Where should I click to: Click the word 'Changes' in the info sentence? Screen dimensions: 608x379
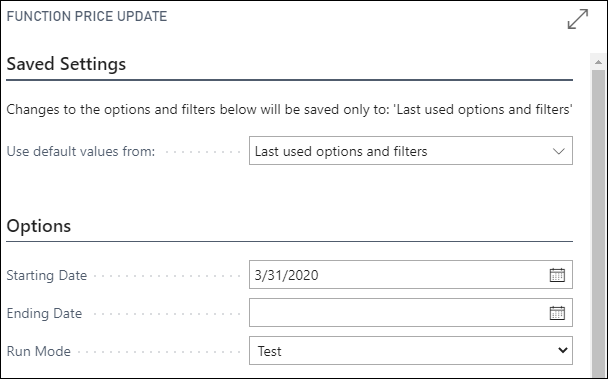pyautogui.click(x=33, y=110)
